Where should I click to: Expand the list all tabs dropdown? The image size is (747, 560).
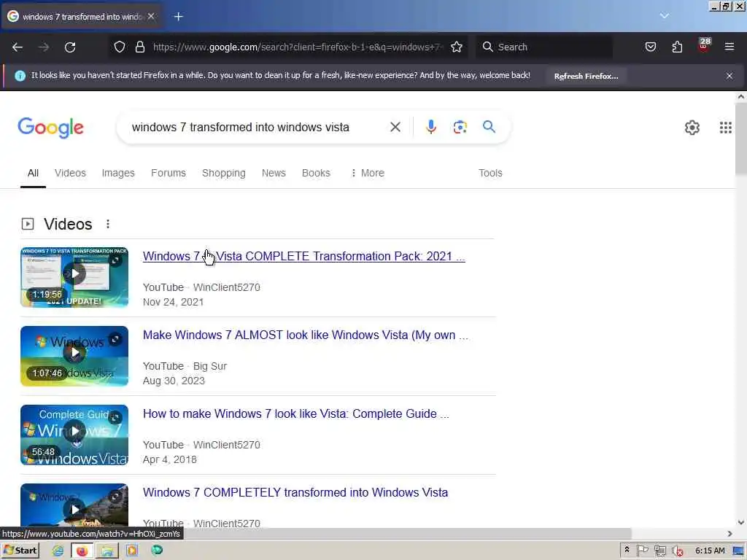pyautogui.click(x=664, y=16)
